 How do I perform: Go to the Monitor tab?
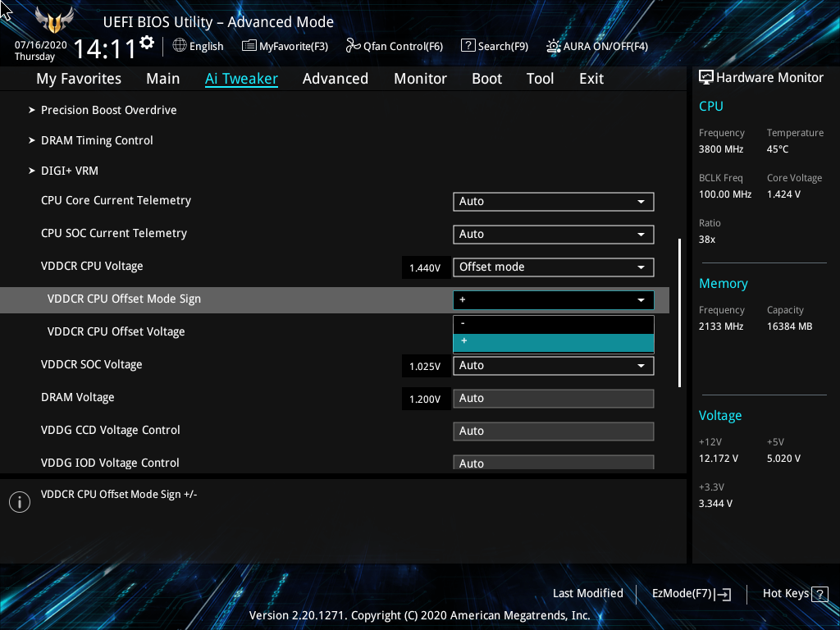point(420,79)
